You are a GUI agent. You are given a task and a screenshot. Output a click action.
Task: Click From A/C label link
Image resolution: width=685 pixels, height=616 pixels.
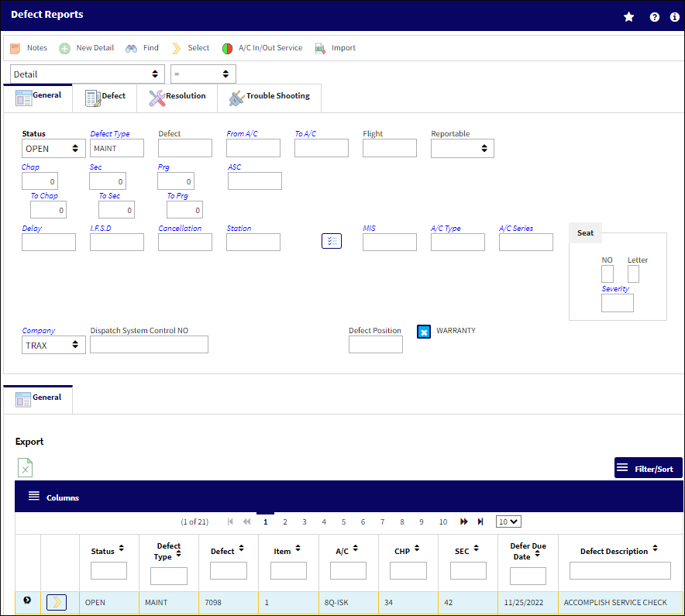click(242, 134)
